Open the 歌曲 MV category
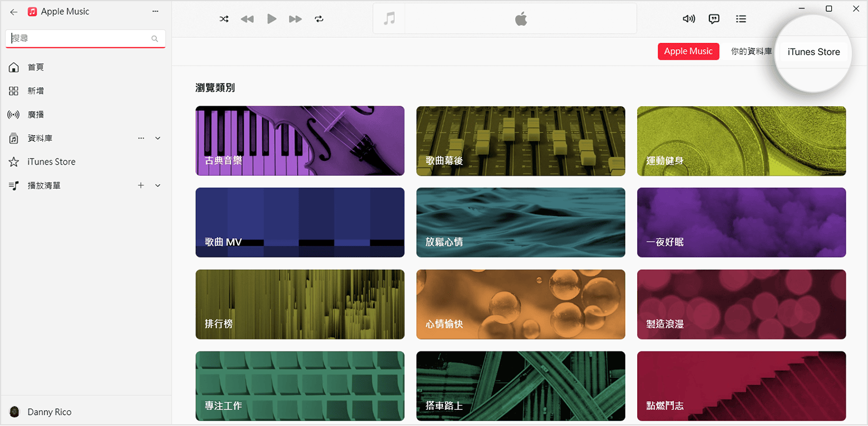Viewport: 868px width, 426px height. point(300,222)
